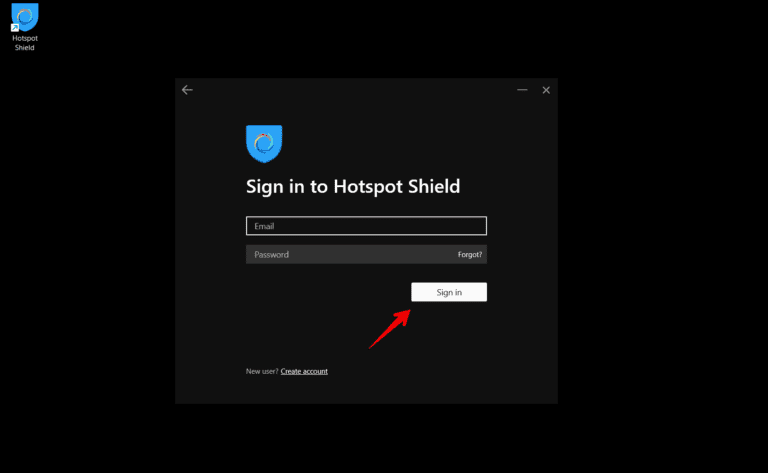The image size is (768, 473).
Task: Focus the Password input field
Action: [x=351, y=254]
